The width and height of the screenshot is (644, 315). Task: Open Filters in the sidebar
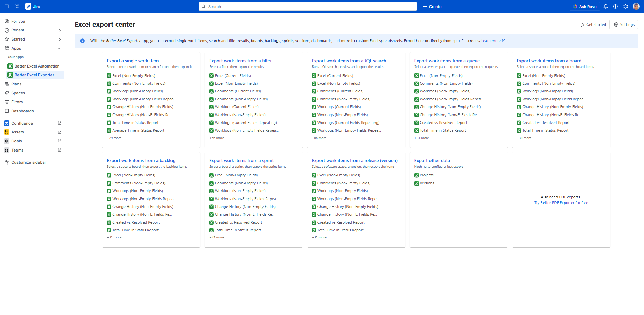click(17, 102)
